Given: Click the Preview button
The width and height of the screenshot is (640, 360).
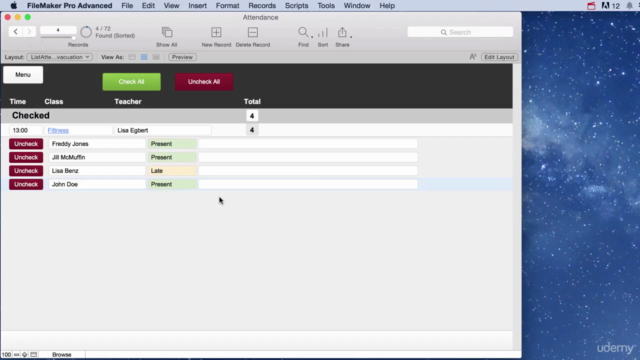Looking at the screenshot, I should 182,57.
